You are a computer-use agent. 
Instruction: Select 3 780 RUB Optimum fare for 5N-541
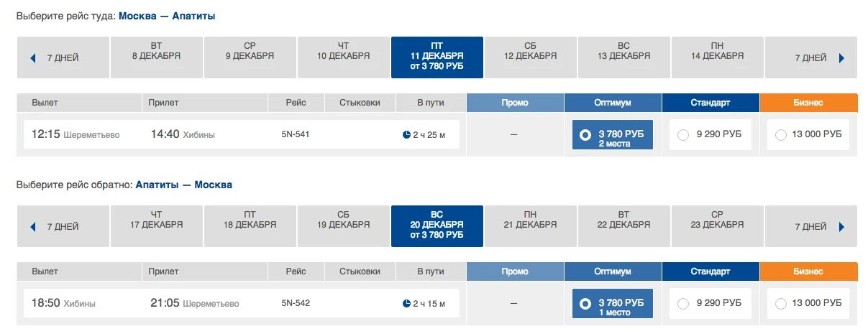[585, 135]
